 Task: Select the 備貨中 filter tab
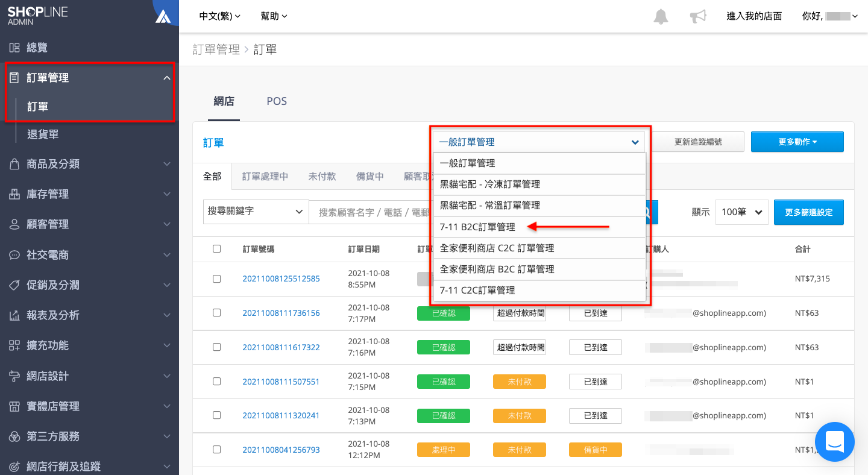click(x=370, y=177)
